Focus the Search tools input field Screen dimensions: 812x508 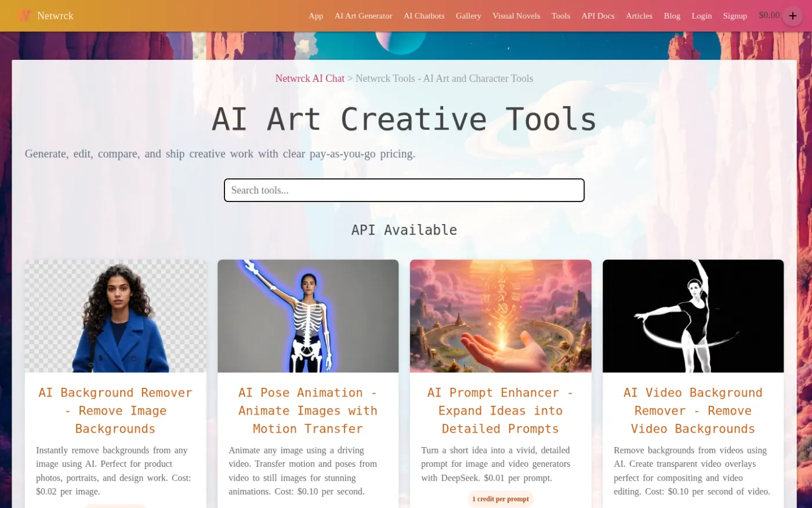pos(404,190)
